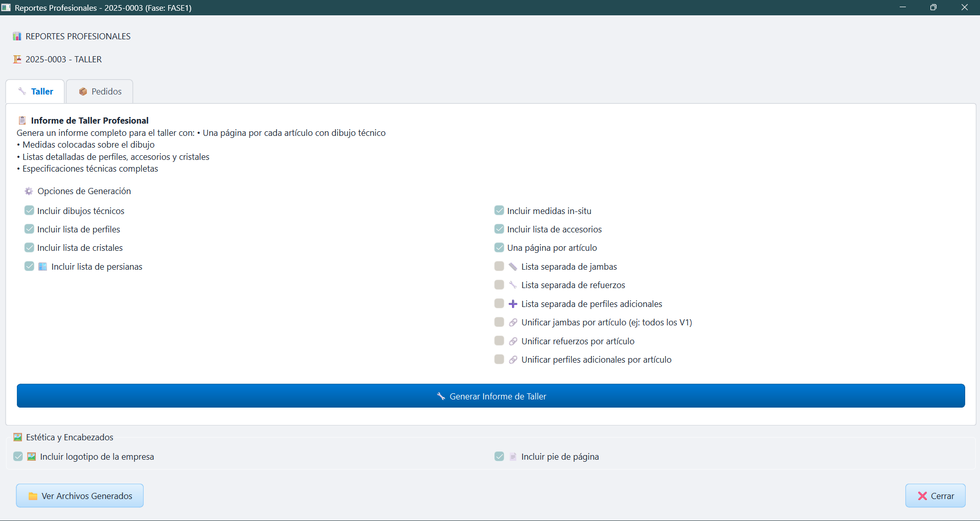Open Ver Archivos Generados

(80, 495)
